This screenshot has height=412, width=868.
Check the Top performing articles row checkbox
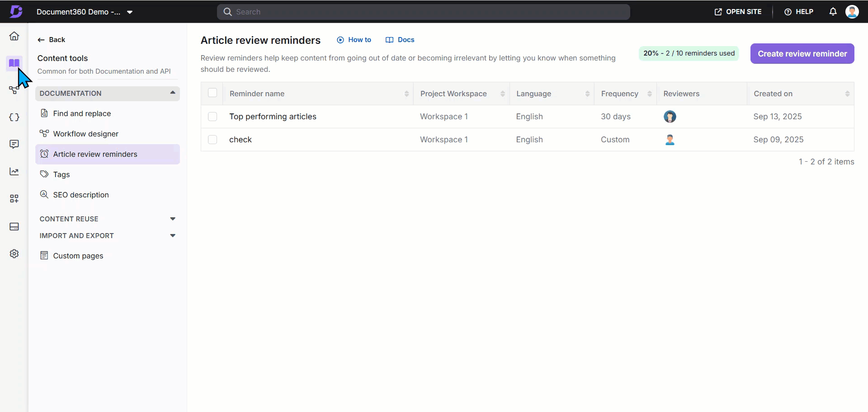coord(212,117)
